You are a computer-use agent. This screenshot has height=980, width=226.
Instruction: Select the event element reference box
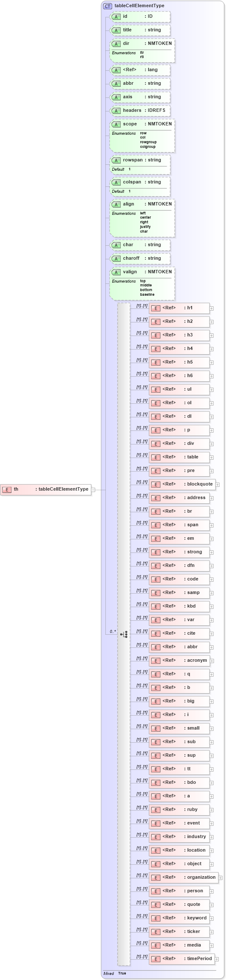pos(179,823)
